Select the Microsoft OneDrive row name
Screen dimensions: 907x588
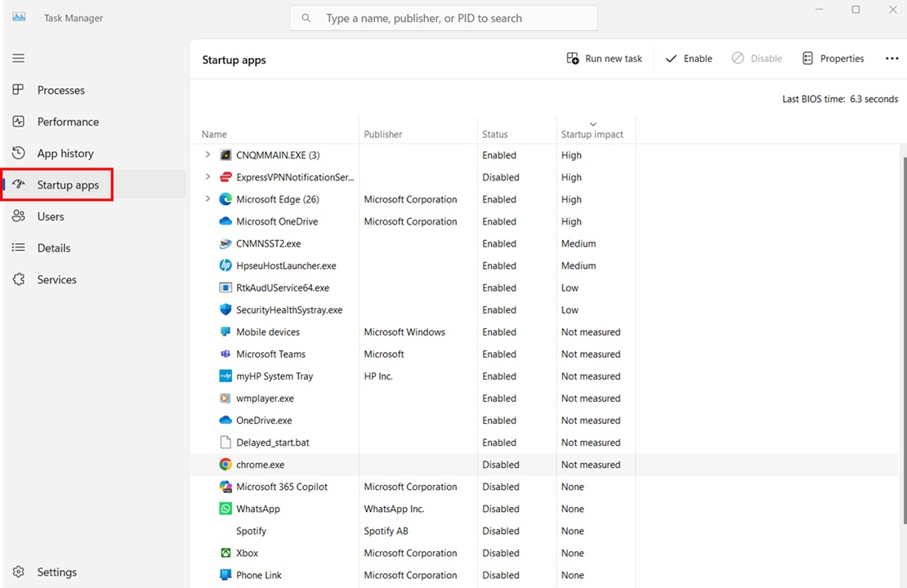click(277, 221)
